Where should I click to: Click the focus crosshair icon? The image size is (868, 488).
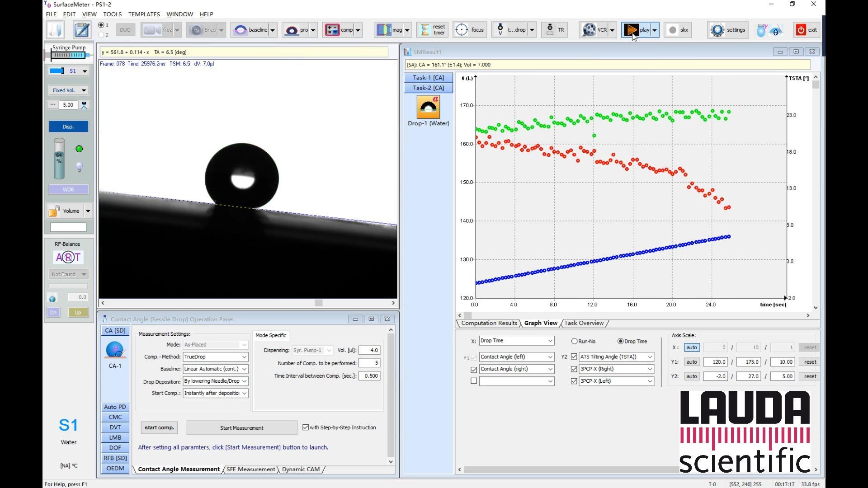tap(462, 30)
